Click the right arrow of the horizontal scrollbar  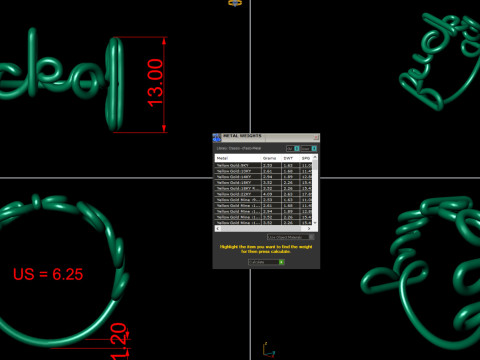point(309,228)
